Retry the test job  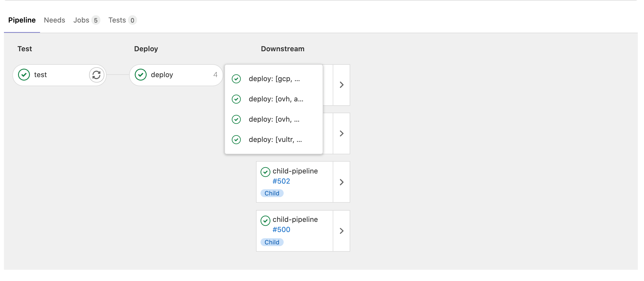tap(96, 75)
